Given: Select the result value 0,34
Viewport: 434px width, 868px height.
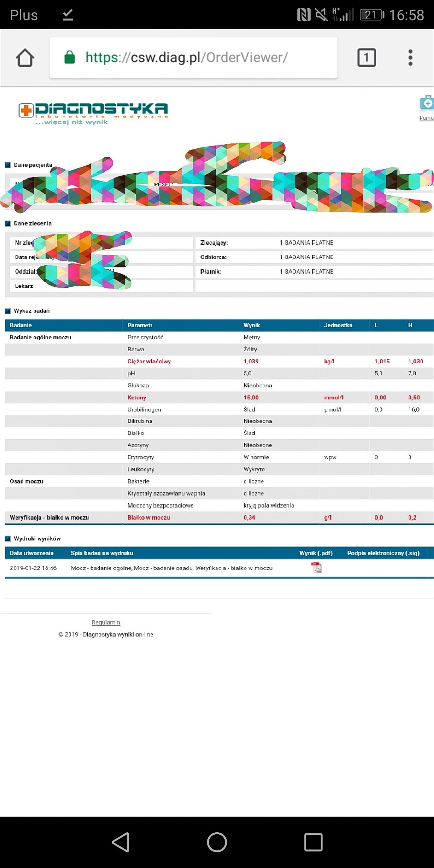Looking at the screenshot, I should point(249,518).
